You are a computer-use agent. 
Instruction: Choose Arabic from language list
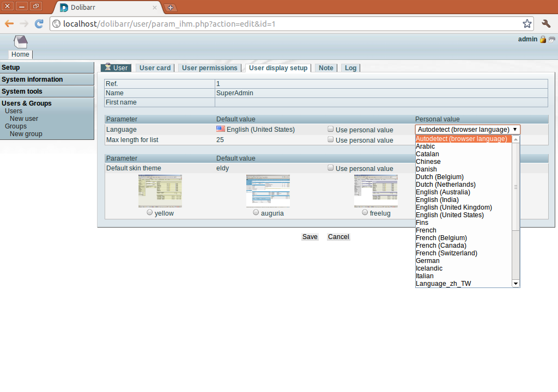point(463,146)
